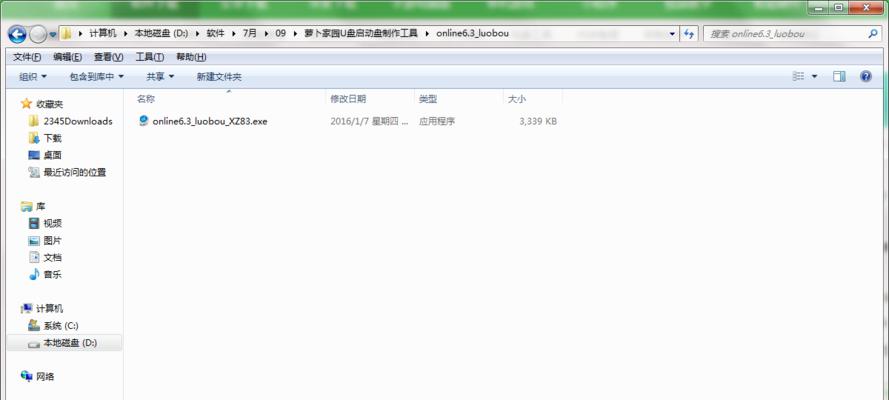Open the address bar history dropdown
This screenshot has height=400, width=889.
click(x=672, y=34)
